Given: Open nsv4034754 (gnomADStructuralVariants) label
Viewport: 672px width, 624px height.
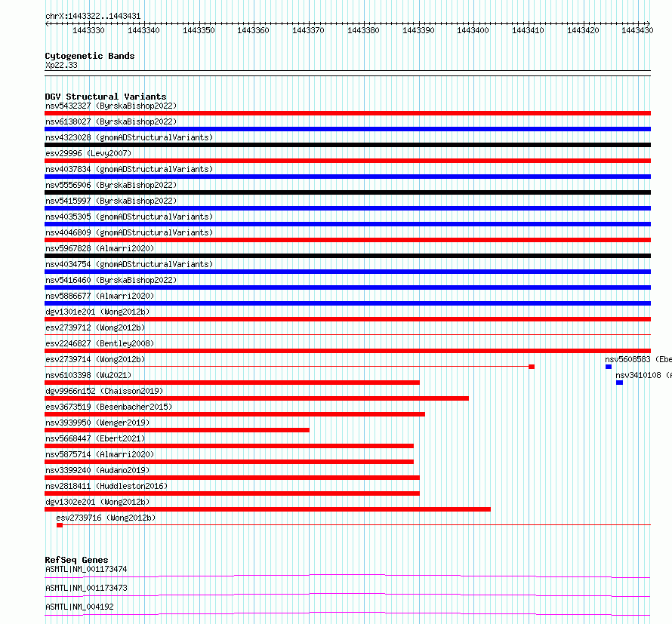Looking at the screenshot, I should click(129, 264).
